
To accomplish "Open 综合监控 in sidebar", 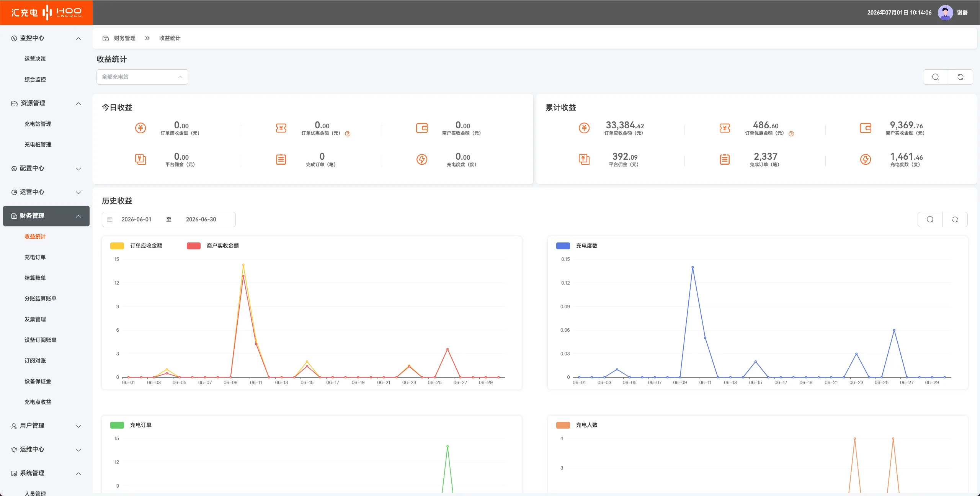I will pyautogui.click(x=35, y=79).
